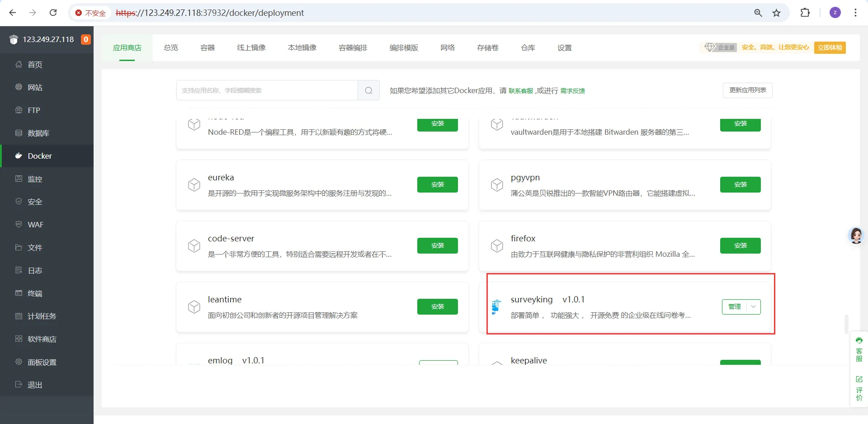Install the eureka app

(438, 184)
